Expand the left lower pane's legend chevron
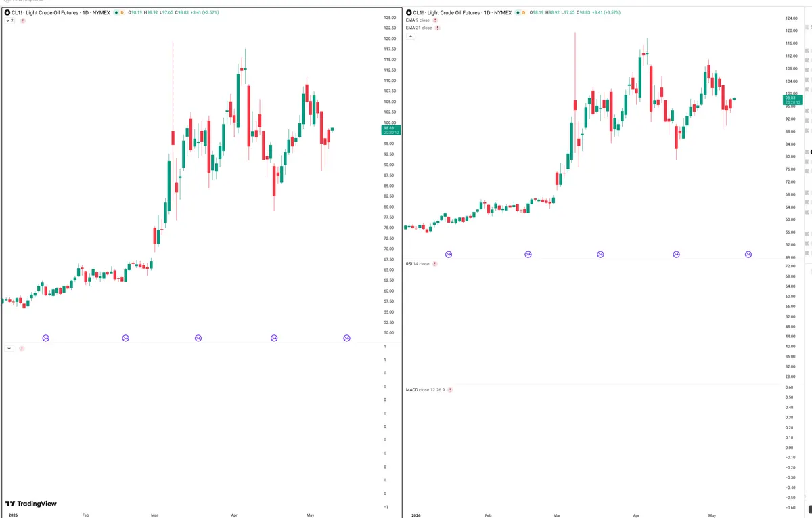 pyautogui.click(x=9, y=348)
